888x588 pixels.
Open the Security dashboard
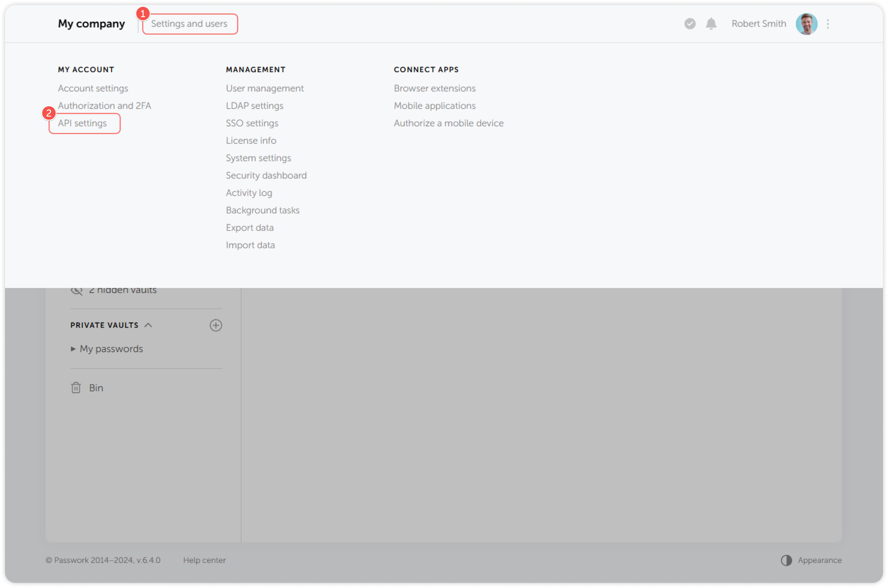coord(266,175)
